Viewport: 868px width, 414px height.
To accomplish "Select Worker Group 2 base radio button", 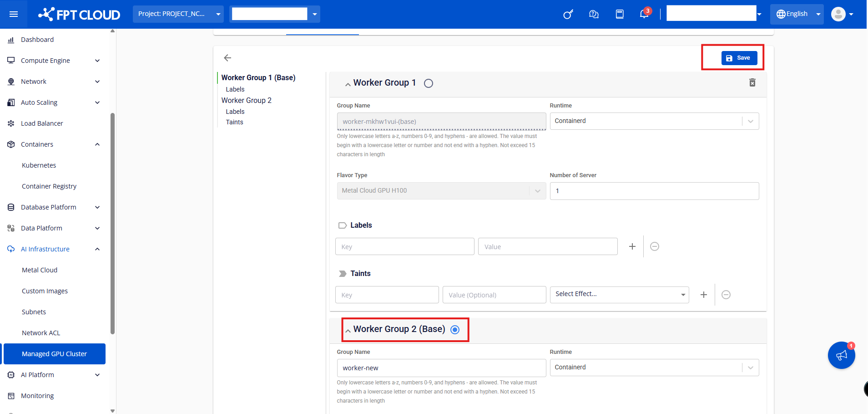I will (x=455, y=330).
